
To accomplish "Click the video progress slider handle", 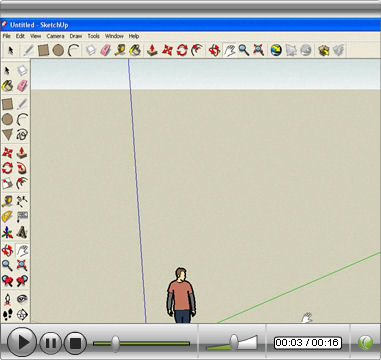I will (x=115, y=344).
